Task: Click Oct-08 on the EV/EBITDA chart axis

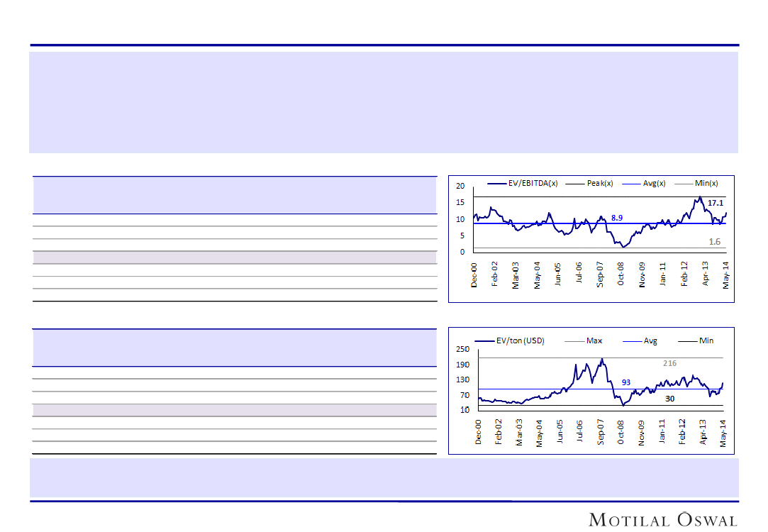Action: point(620,275)
